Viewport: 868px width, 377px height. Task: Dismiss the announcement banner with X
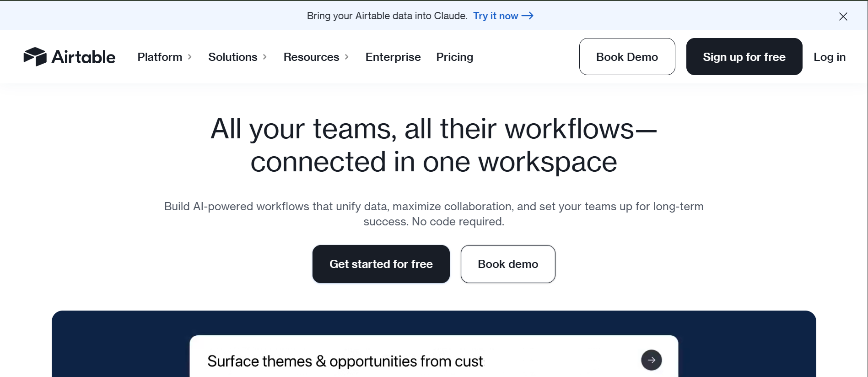[843, 16]
